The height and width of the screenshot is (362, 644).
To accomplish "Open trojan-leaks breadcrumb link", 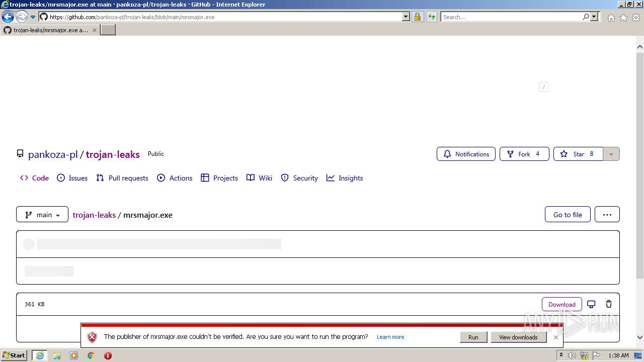I will (x=94, y=215).
